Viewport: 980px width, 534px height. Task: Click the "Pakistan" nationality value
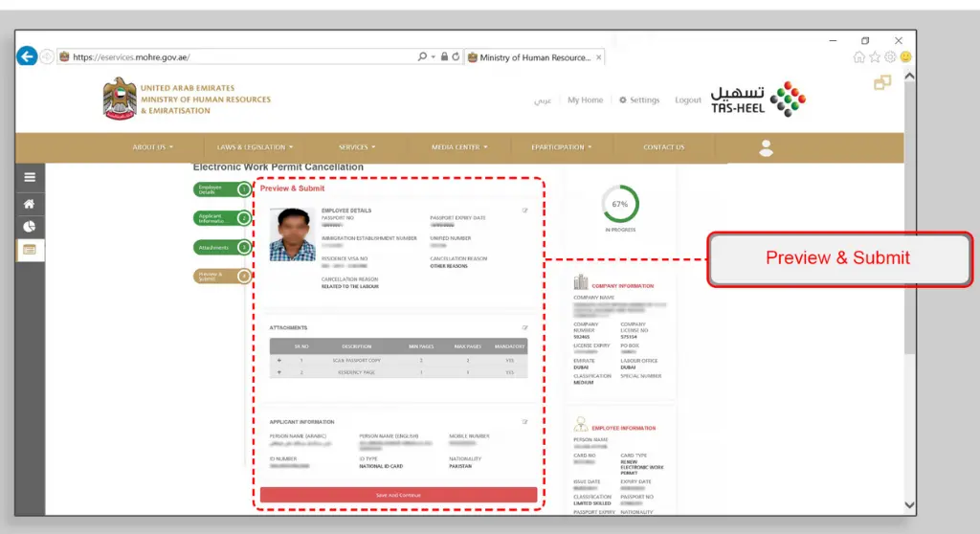tap(460, 466)
